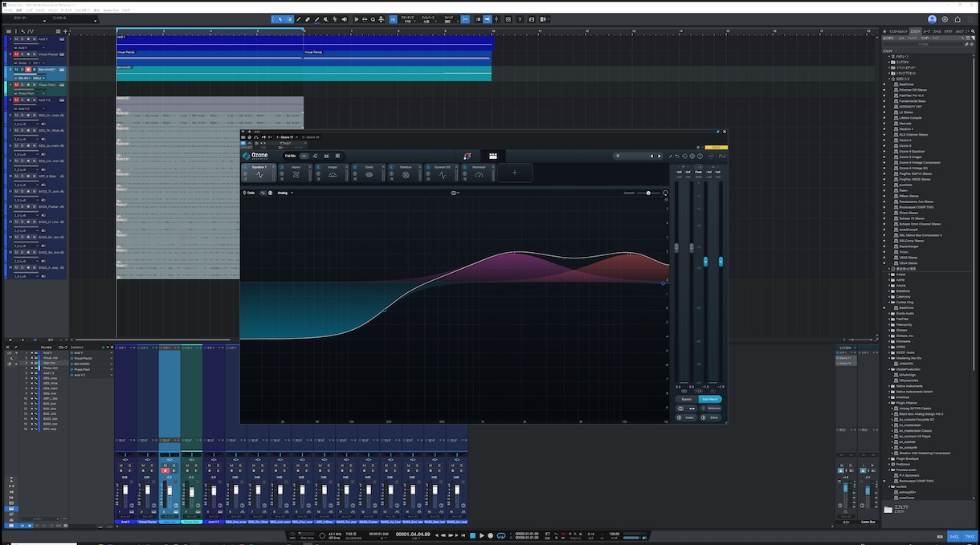Screen dimensions: 980x545
Task: Toggle the Dither option in Ozone
Action: 711,417
